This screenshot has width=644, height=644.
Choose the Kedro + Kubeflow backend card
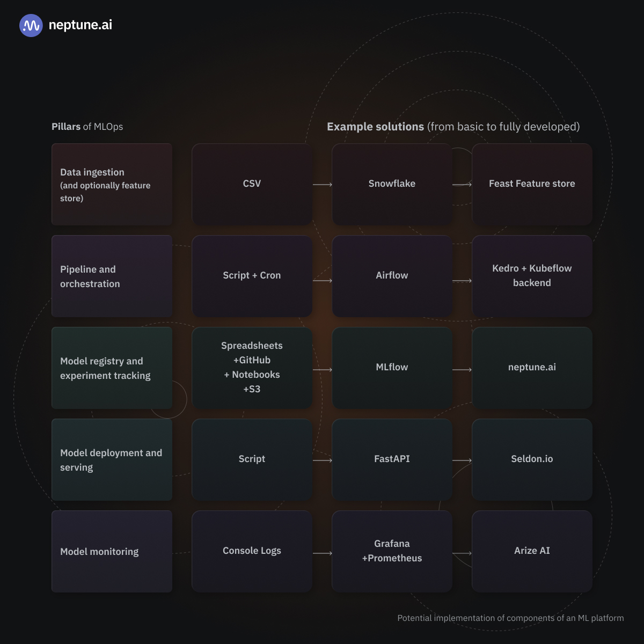pos(532,276)
